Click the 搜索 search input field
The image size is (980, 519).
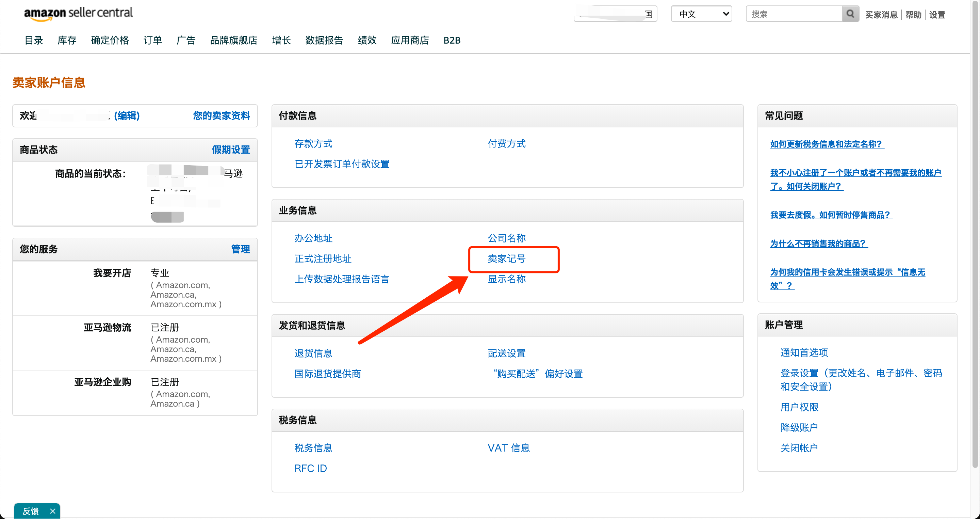click(794, 14)
